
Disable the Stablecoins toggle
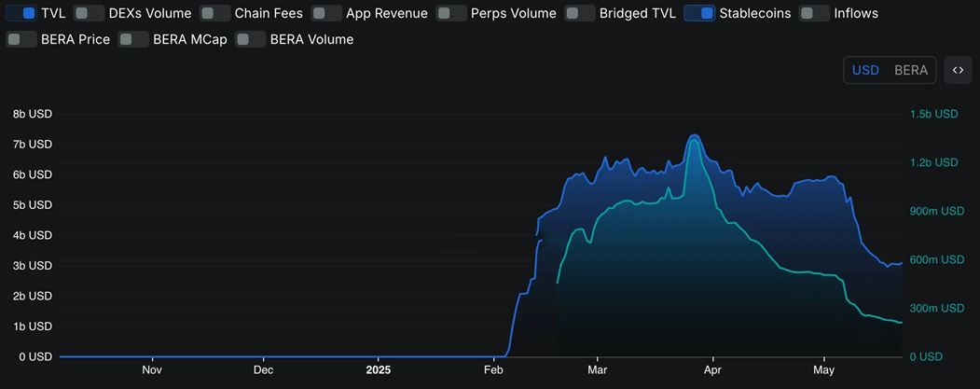(x=699, y=13)
